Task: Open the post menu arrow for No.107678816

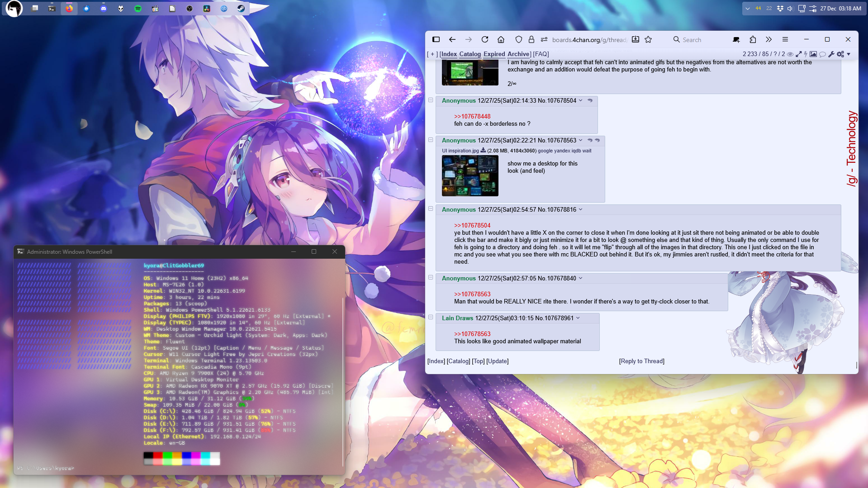Action: tap(581, 209)
